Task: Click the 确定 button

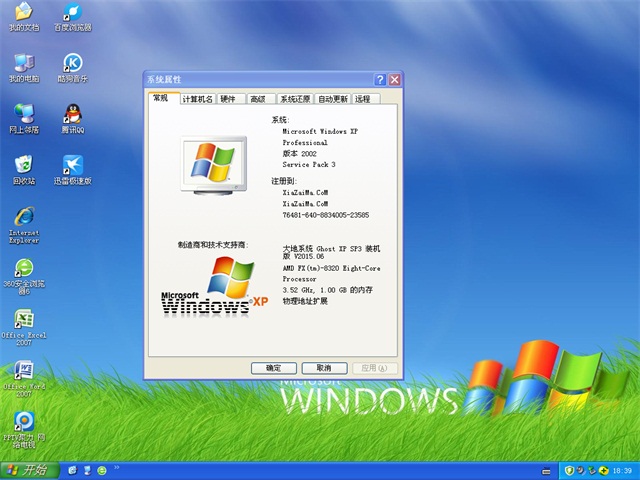Action: 273,368
